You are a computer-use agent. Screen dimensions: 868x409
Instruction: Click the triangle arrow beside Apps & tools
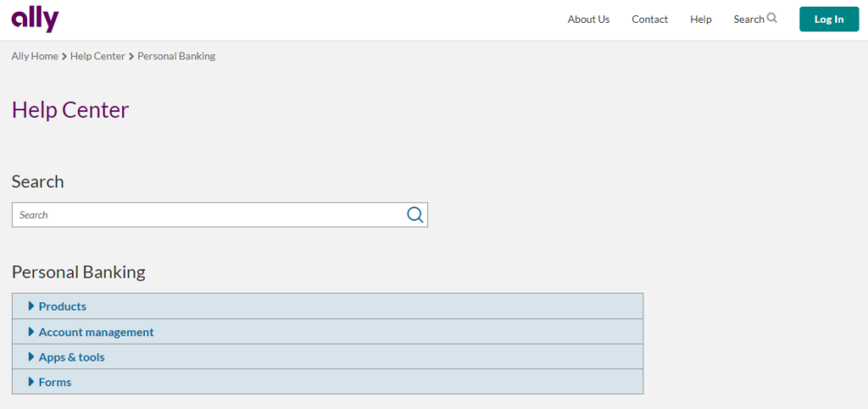(x=31, y=357)
